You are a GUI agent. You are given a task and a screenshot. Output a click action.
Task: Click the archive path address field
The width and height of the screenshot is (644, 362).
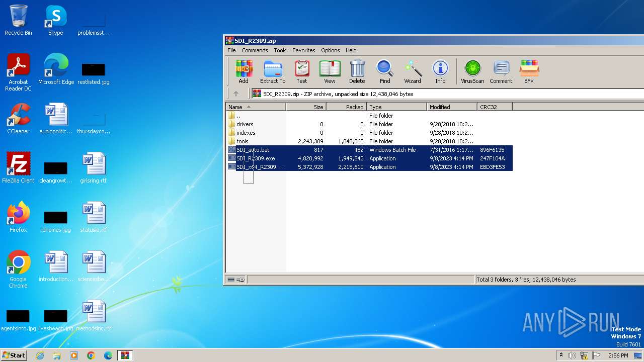(447, 94)
